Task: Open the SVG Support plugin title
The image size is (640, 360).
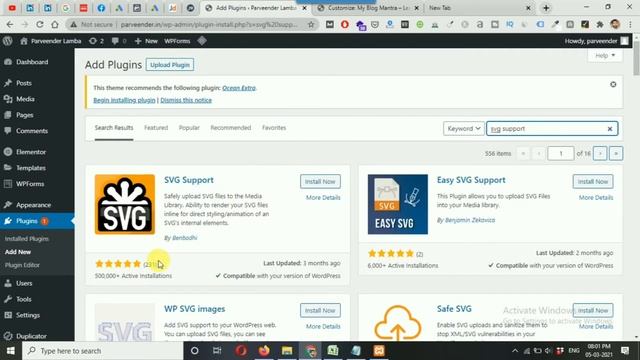Action: pos(189,180)
